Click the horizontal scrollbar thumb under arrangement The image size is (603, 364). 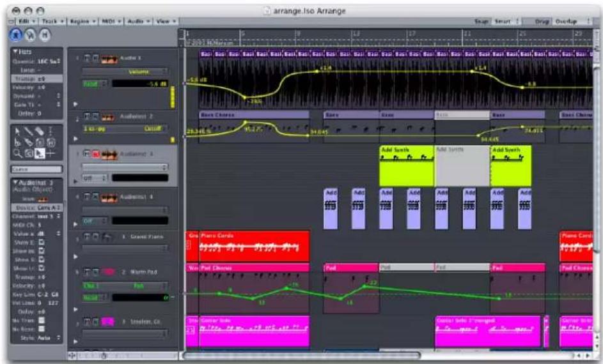[x=302, y=356]
